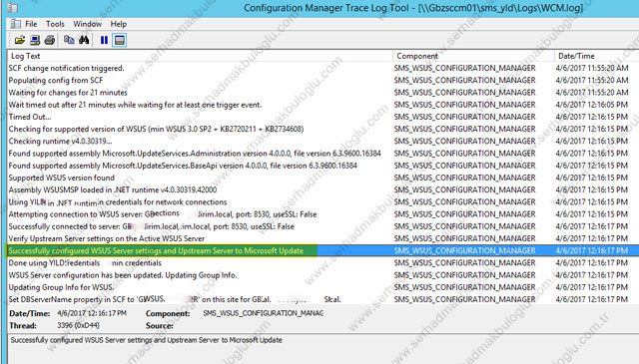639x364 pixels.
Task: Open the Window menu
Action: (87, 24)
